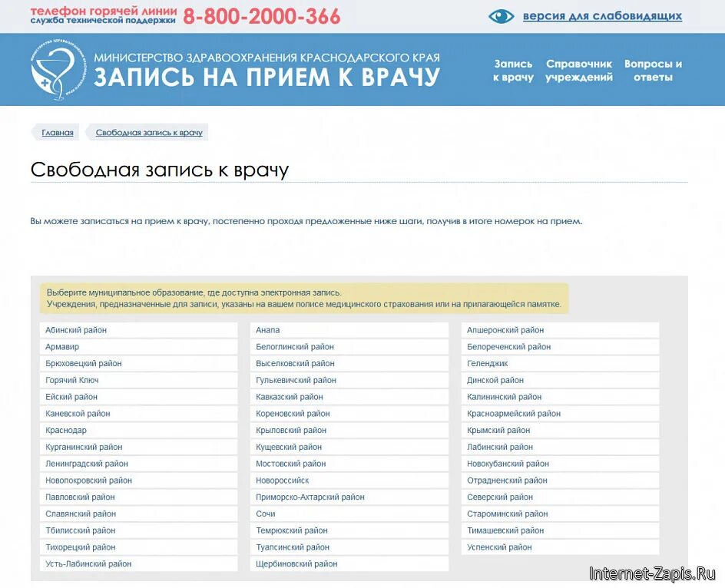Select 'Новороссийск' city

click(x=349, y=481)
